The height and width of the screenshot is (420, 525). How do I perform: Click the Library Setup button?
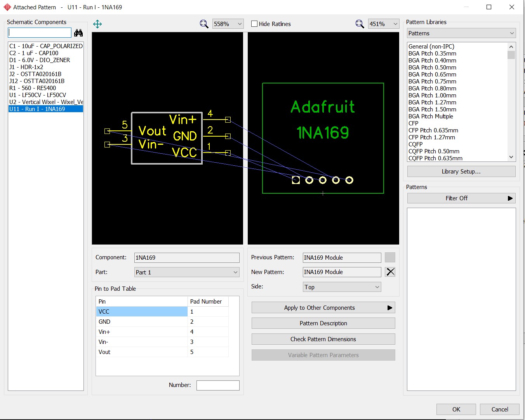(x=461, y=172)
